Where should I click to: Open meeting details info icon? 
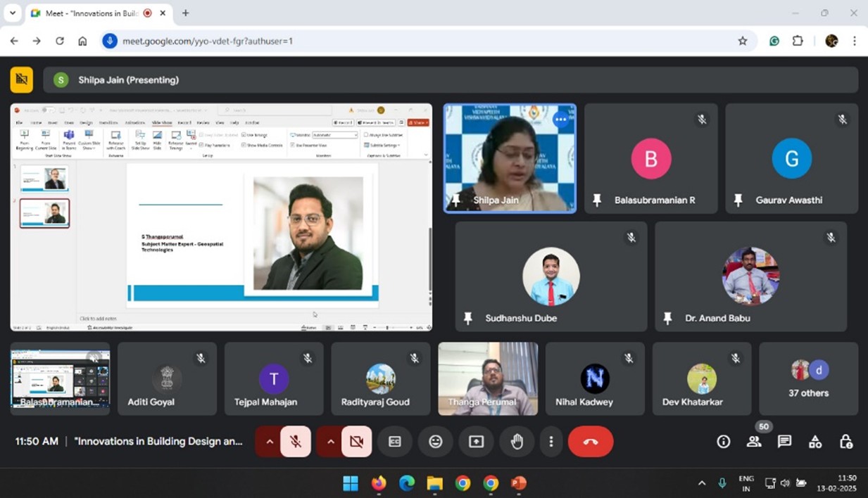pyautogui.click(x=723, y=442)
